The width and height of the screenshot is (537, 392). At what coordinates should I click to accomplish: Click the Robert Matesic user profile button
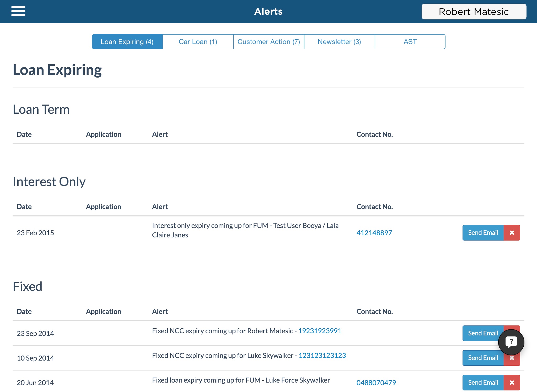coord(475,11)
